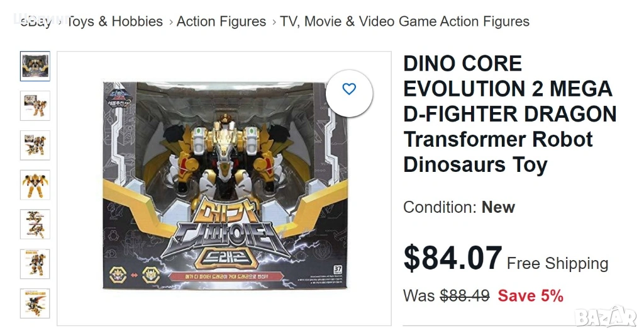Open the seventh and last thumbnail
This screenshot has width=644, height=335.
point(35,304)
